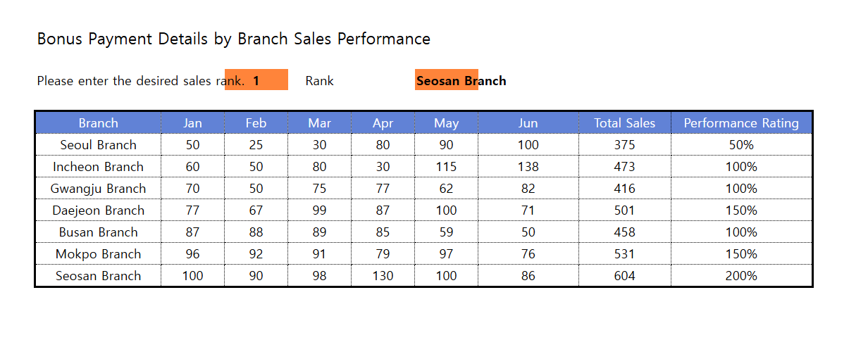Select Seosan Branch 200% rating cell
The width and height of the screenshot is (868, 340).
(741, 276)
